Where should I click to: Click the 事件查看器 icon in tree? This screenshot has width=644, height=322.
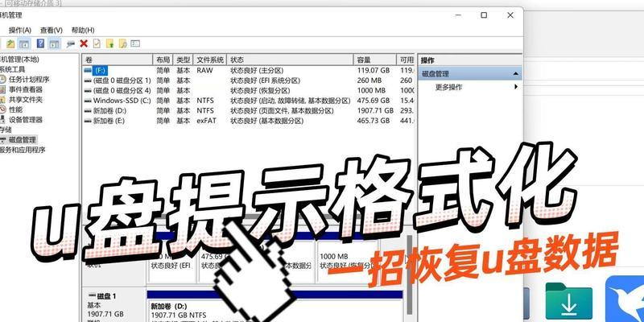coord(3,89)
